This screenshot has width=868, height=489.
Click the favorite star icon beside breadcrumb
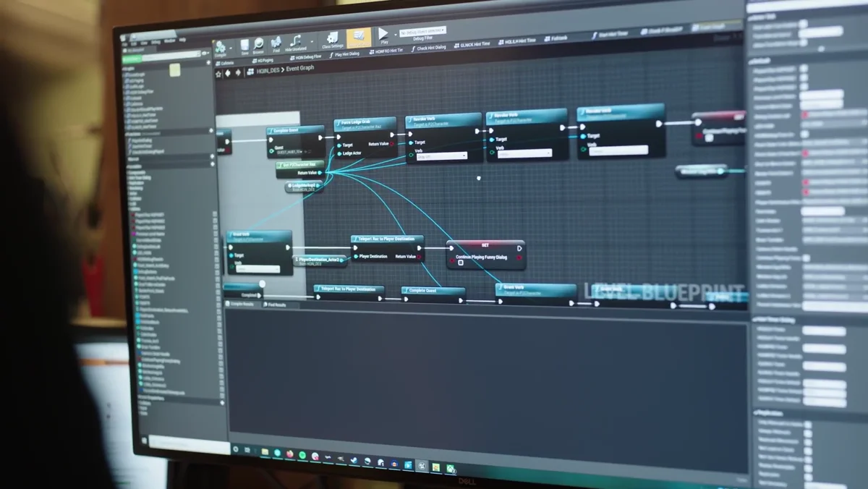point(219,73)
